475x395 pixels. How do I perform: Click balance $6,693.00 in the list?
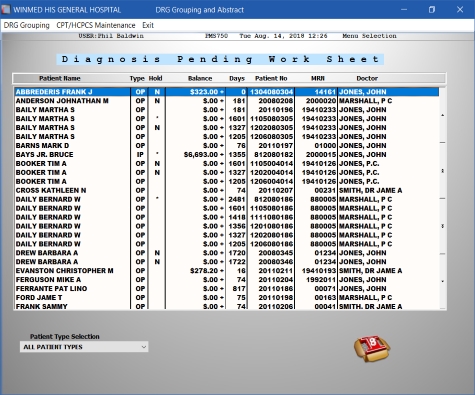201,155
